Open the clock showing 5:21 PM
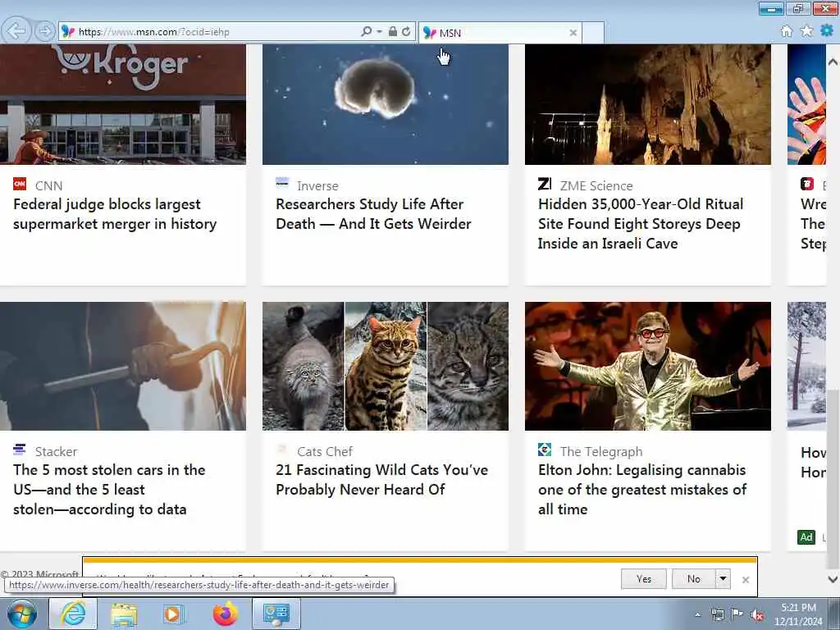Viewport: 840px width, 630px height. pyautogui.click(x=798, y=614)
